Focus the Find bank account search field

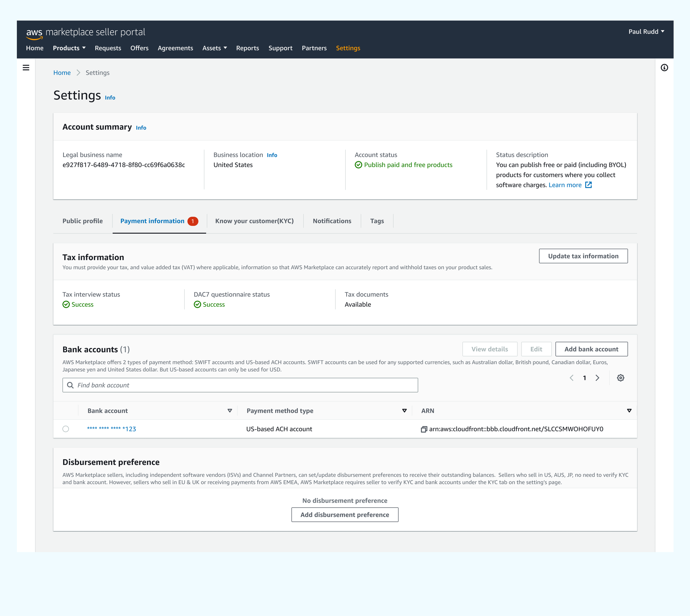(x=240, y=385)
